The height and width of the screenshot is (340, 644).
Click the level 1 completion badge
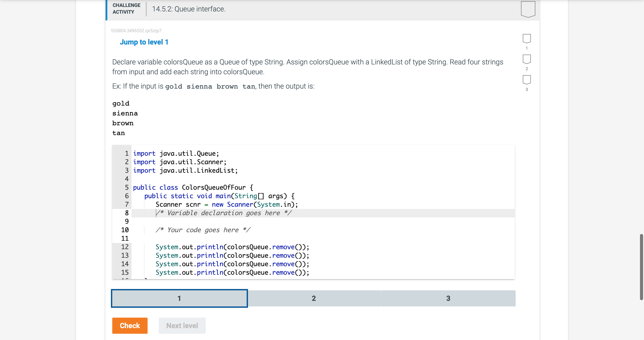pyautogui.click(x=527, y=38)
